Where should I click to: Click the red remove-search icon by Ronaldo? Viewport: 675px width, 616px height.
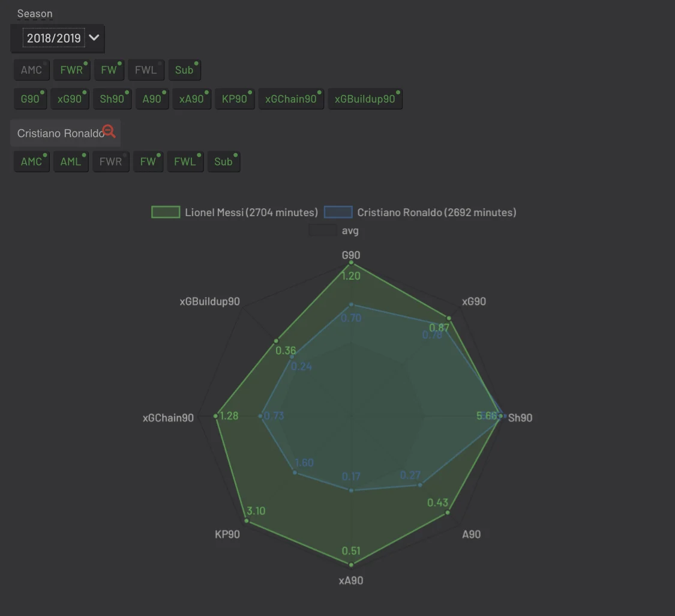(109, 131)
